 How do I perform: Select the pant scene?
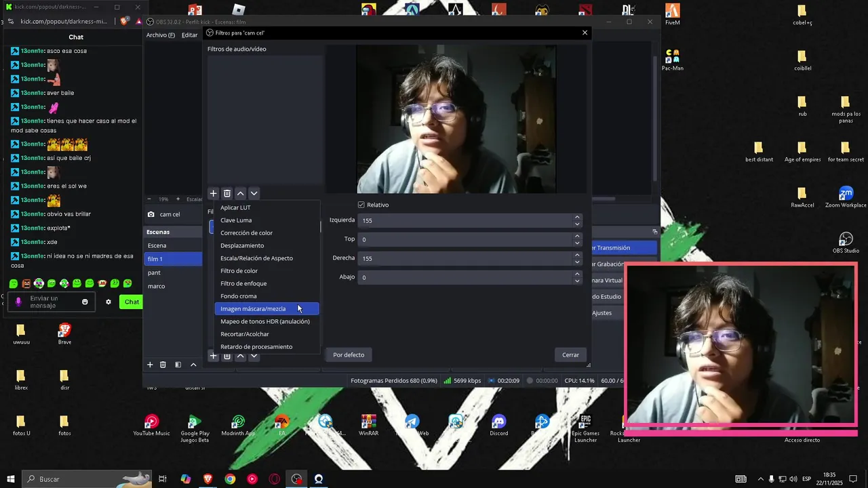click(x=174, y=272)
